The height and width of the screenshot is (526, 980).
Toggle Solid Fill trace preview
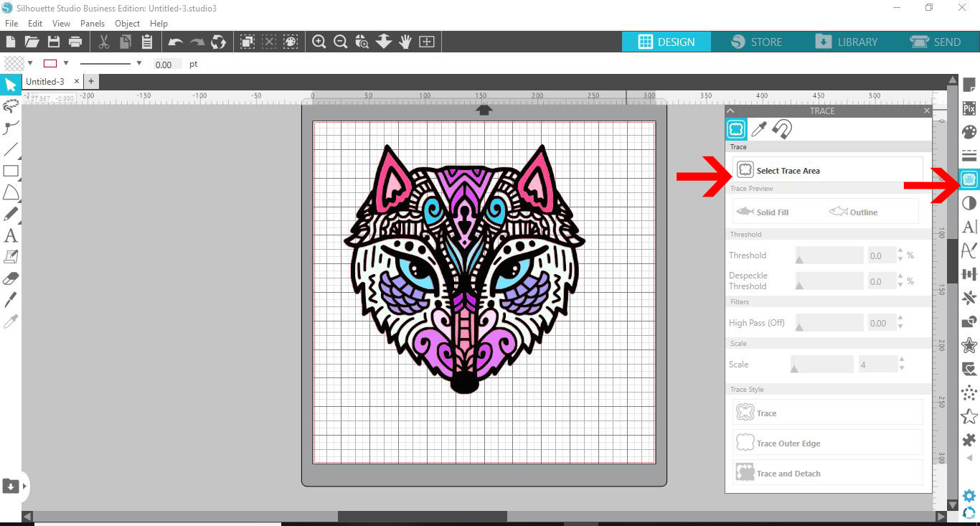pos(762,212)
